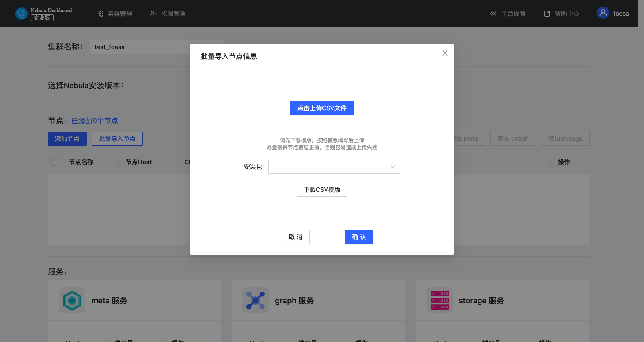The height and width of the screenshot is (342, 644).
Task: Click the 点击上传CSV文件 button
Action: coord(322,108)
